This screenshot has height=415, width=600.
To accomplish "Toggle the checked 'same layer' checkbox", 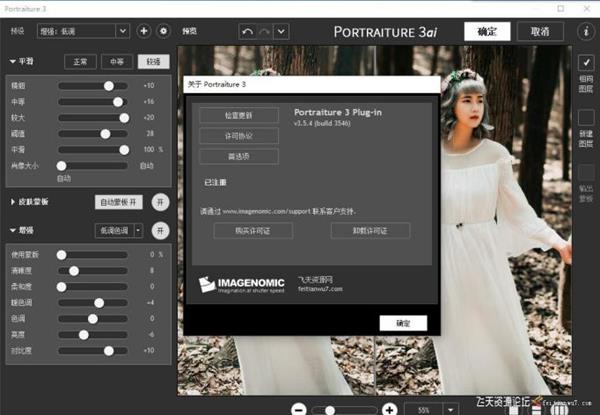I will (x=586, y=63).
